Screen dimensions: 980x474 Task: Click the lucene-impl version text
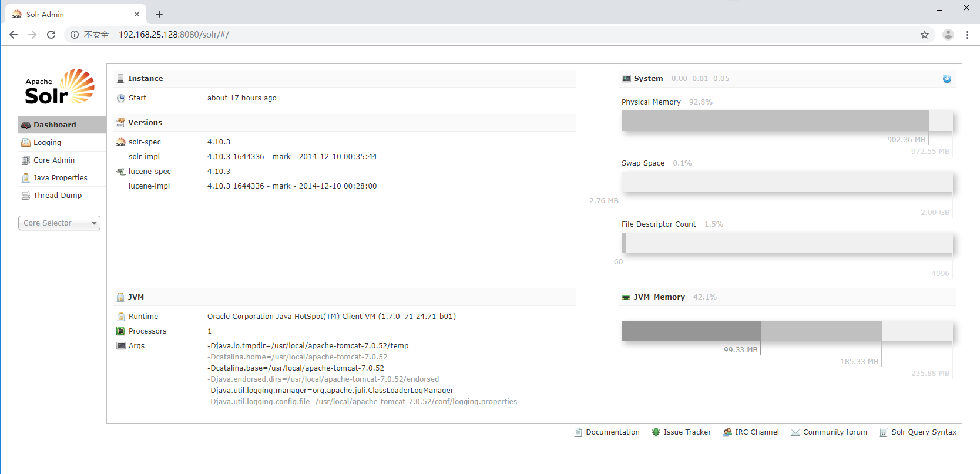pos(292,186)
